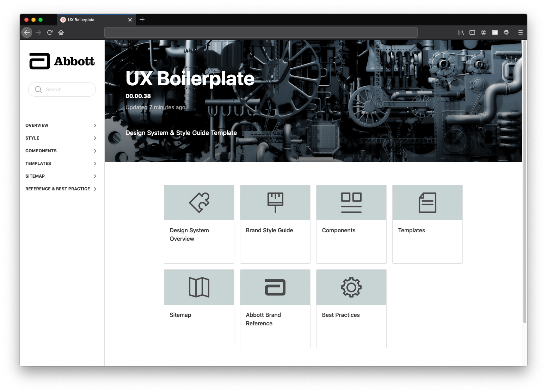Click the Sitemap map icon
Screen dimensions: 547x392
click(x=199, y=287)
